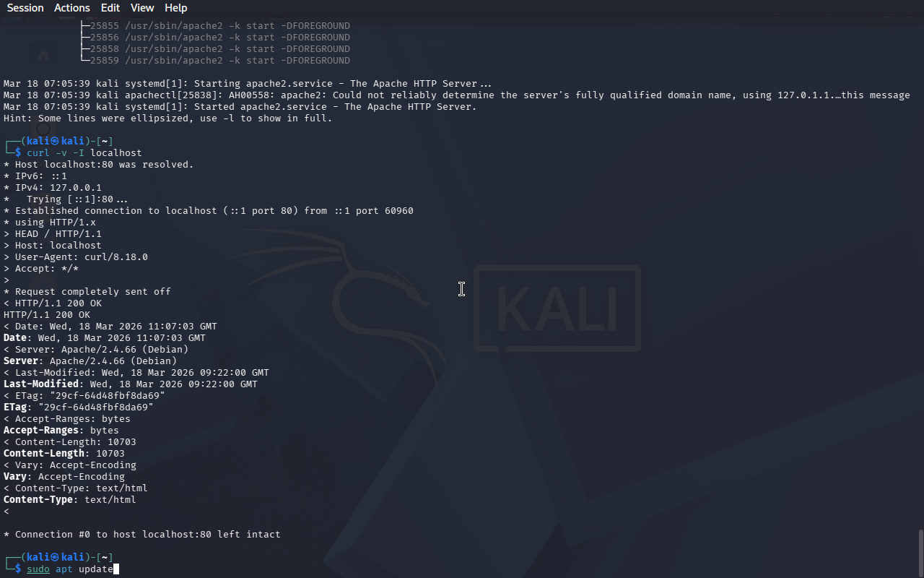Click the 'User-Agent: curl/8.18.0' request line

tap(76, 257)
